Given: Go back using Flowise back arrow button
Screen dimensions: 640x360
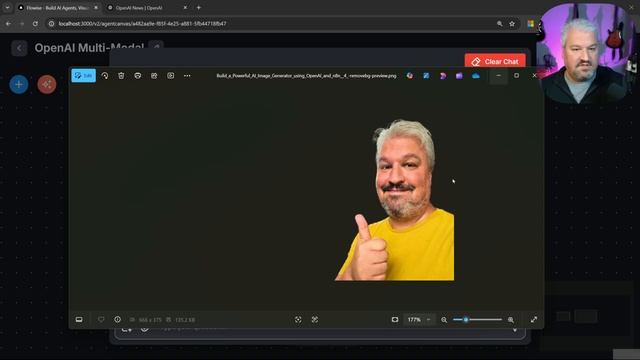Looking at the screenshot, I should (x=19, y=48).
